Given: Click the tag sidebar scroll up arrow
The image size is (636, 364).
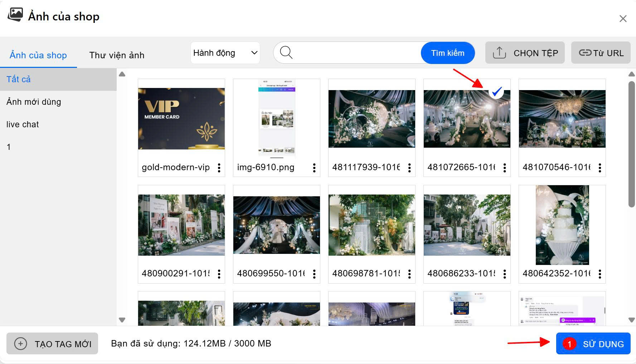Looking at the screenshot, I should (x=122, y=74).
